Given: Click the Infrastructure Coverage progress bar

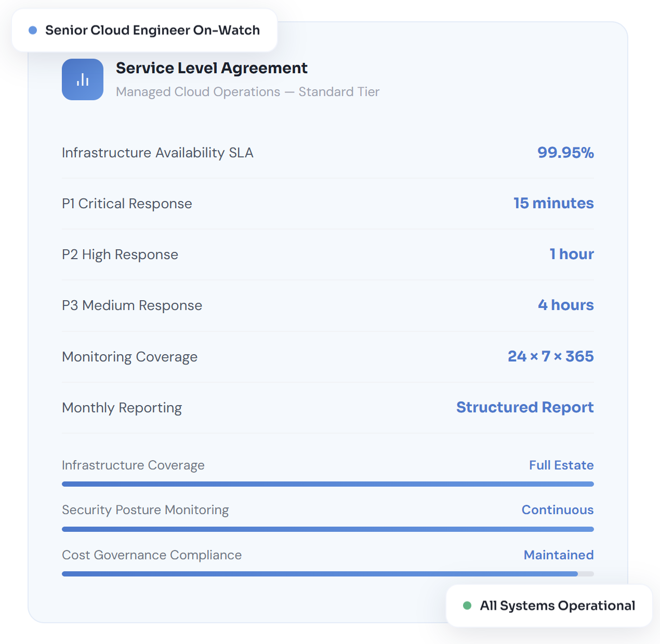Looking at the screenshot, I should (x=327, y=484).
